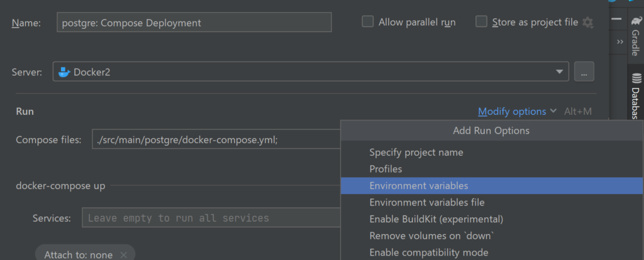The height and width of the screenshot is (260, 644).
Task: Click the gear icon beside Store as project file
Action: click(x=588, y=23)
